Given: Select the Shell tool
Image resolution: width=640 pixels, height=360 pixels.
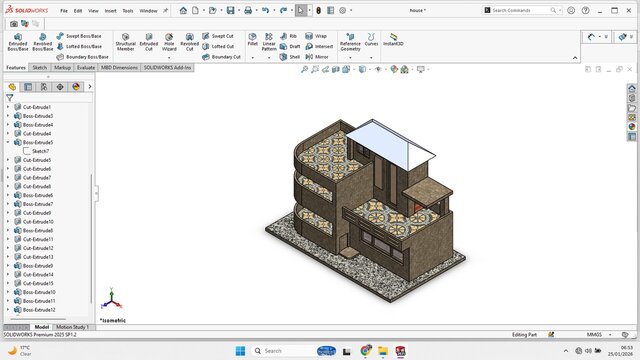Looking at the screenshot, I should click(x=290, y=57).
